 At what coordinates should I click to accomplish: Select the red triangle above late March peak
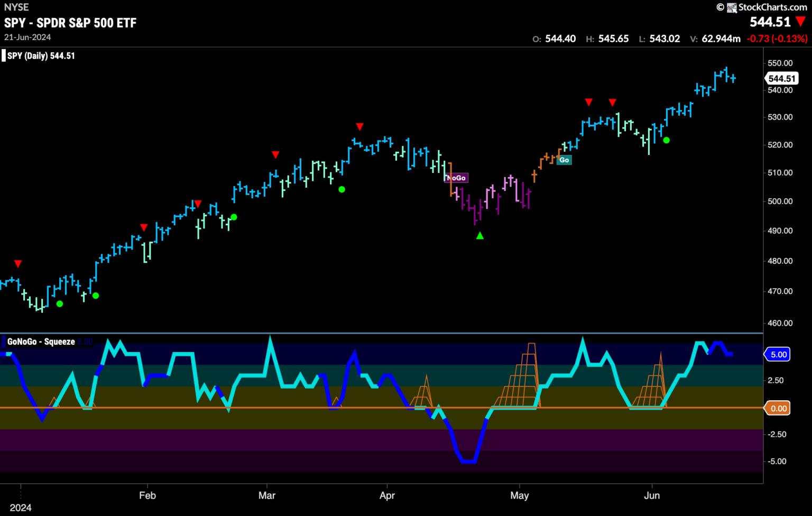pos(359,127)
